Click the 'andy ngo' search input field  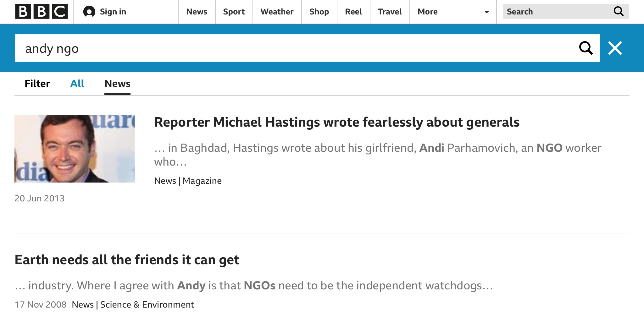click(x=283, y=48)
